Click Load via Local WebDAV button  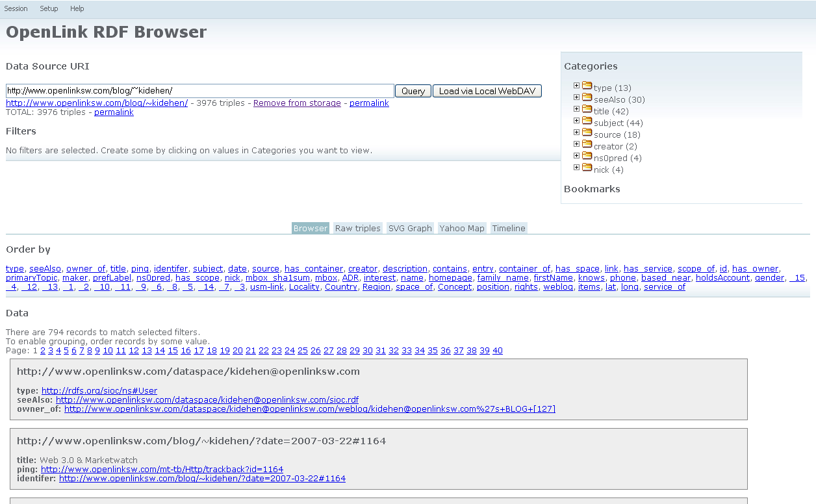[x=487, y=91]
